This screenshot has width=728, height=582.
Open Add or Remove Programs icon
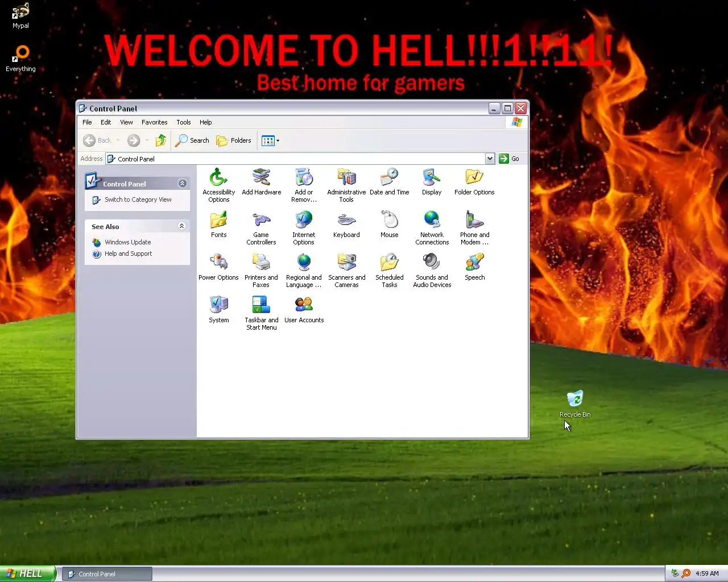304,185
